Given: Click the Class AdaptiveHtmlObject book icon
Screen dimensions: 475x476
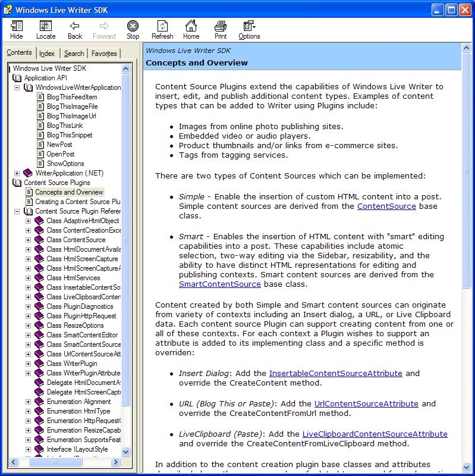Looking at the screenshot, I should pyautogui.click(x=39, y=221).
